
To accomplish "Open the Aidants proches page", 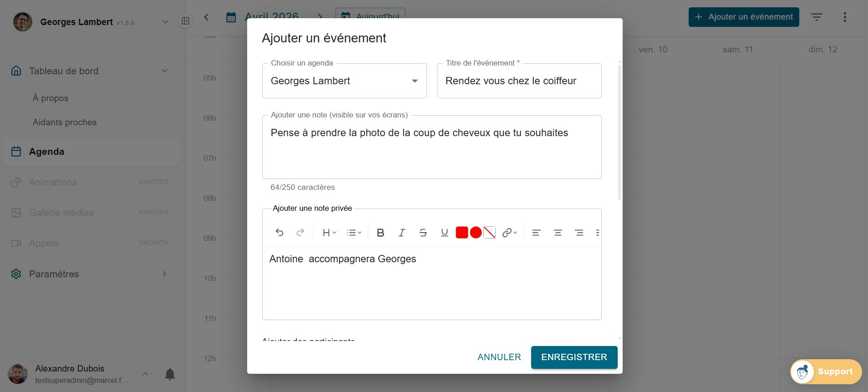I will click(x=64, y=122).
